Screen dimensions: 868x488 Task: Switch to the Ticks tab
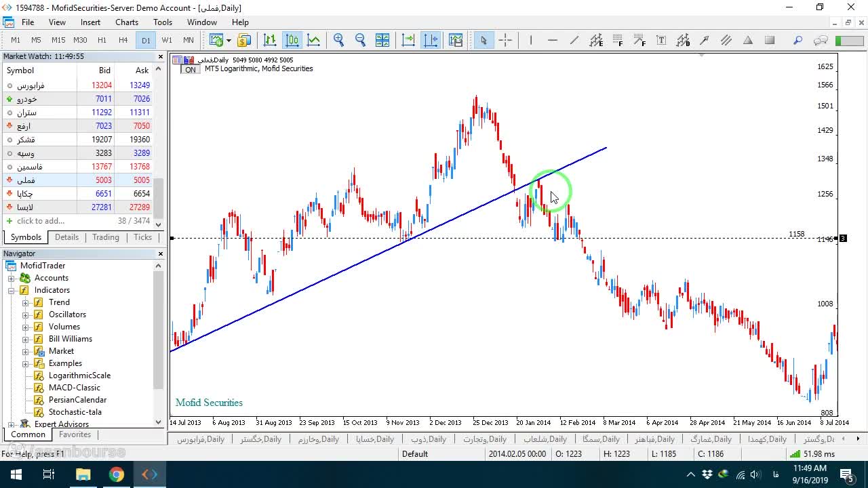[x=142, y=237]
